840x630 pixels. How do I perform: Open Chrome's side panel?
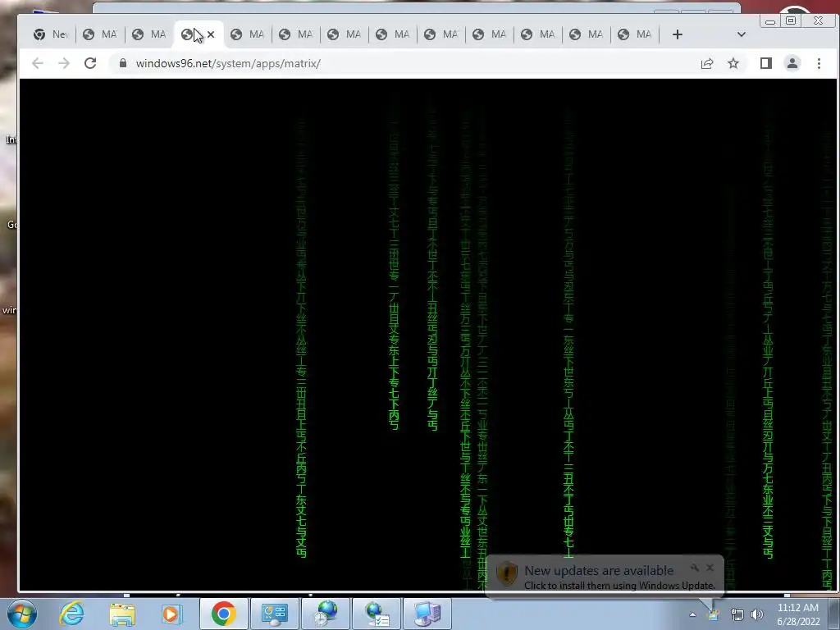click(766, 63)
